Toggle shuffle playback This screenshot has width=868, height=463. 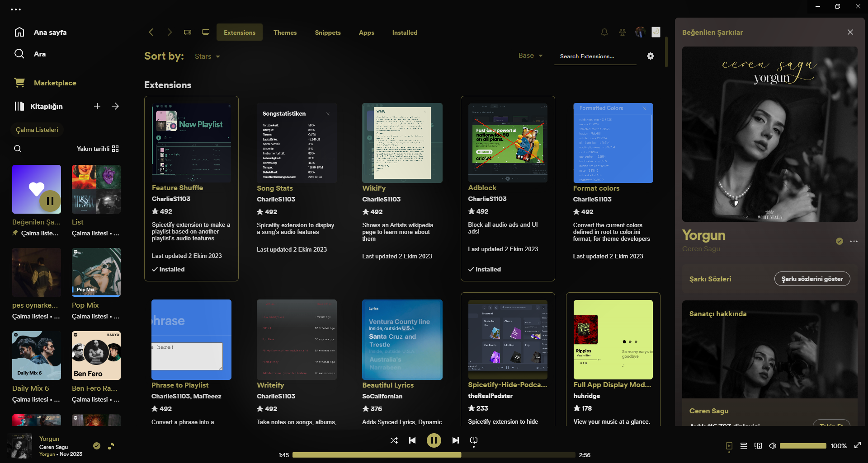[x=394, y=440]
